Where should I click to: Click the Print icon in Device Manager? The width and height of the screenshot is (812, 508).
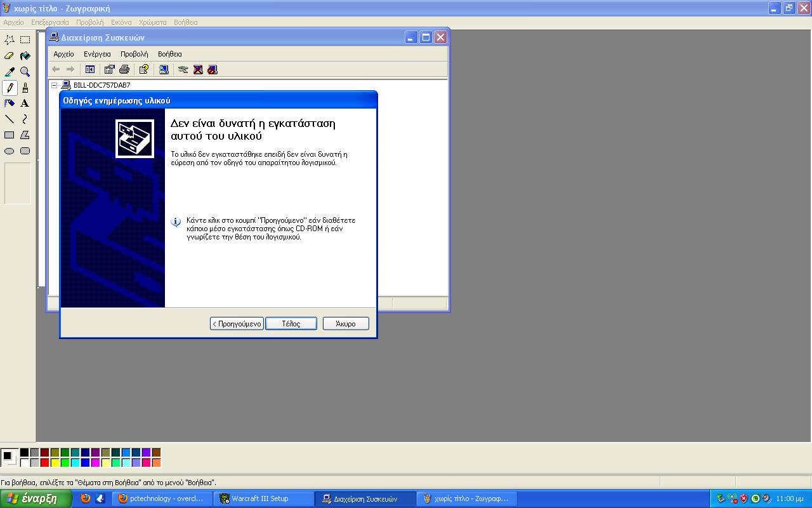point(124,69)
